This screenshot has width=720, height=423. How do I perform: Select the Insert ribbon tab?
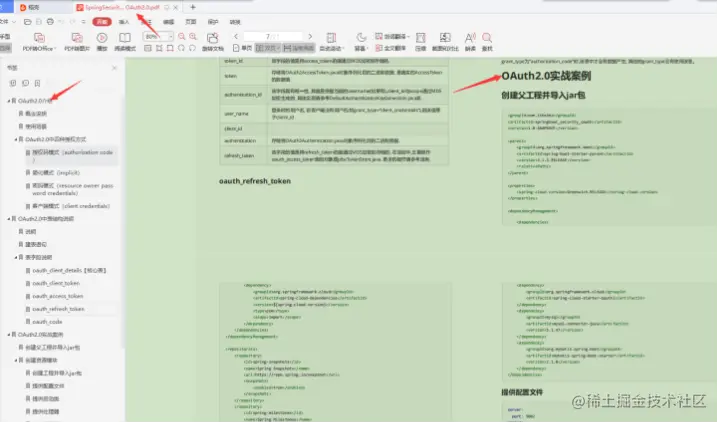(x=124, y=22)
